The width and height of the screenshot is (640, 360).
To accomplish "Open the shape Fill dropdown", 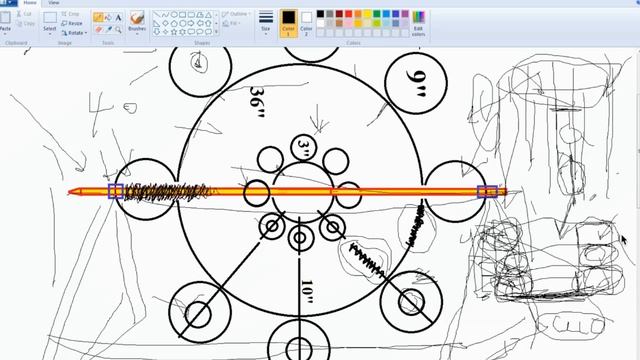I will pos(231,23).
